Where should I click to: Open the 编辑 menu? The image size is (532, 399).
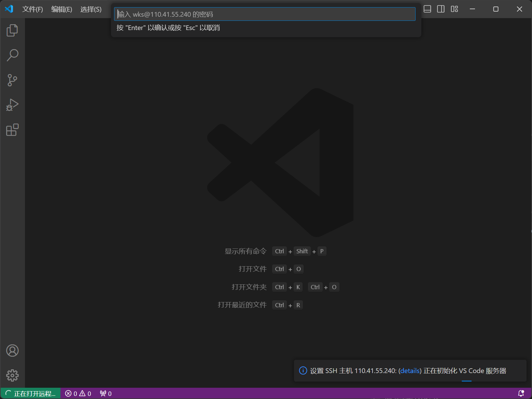click(x=61, y=9)
